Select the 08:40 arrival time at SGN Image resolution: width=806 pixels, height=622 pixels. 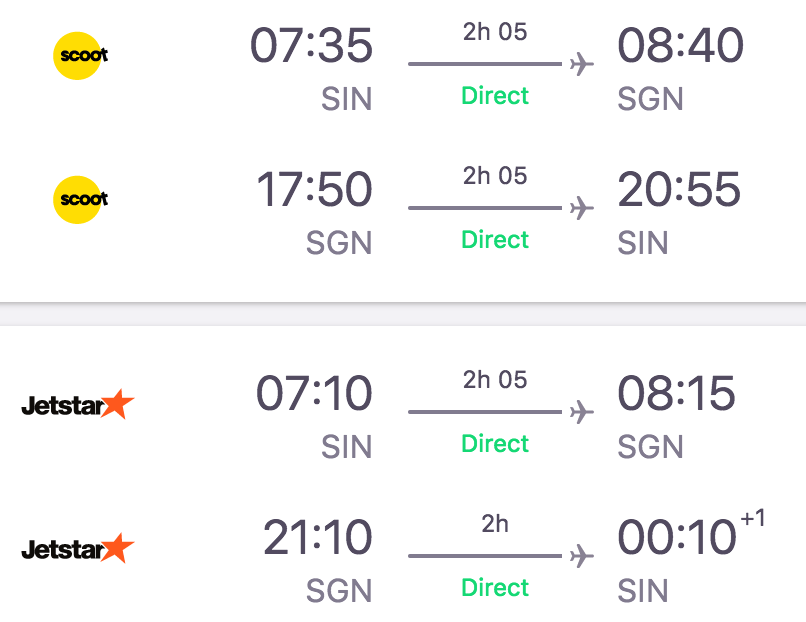click(680, 45)
